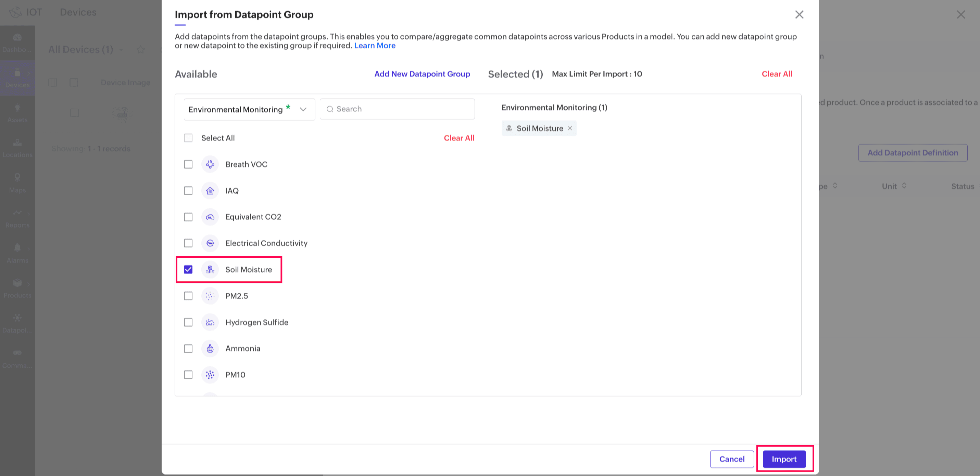Enable the Ammonia checkbox

click(x=188, y=349)
